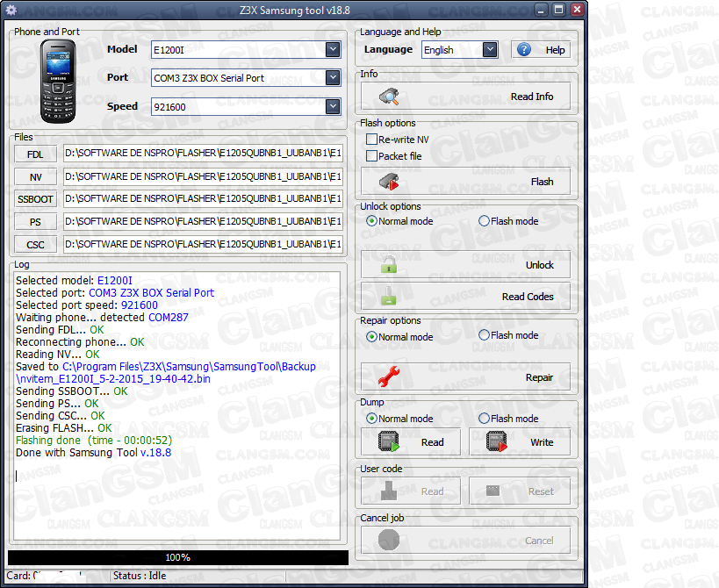Click the Read Info button label
Viewport: 719px width, 588px height.
click(x=532, y=97)
